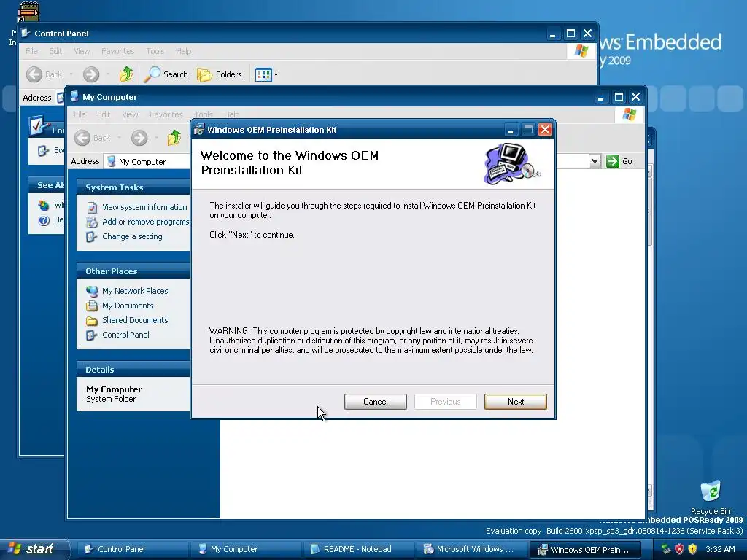
Task: Open Change a setting link
Action: pos(132,236)
